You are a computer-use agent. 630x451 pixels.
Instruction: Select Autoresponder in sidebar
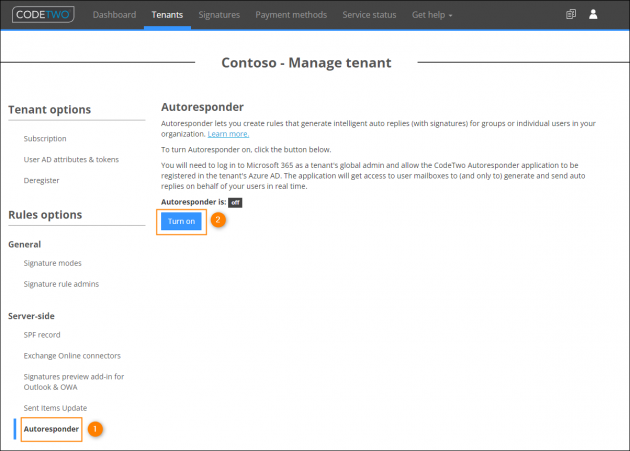[51, 429]
